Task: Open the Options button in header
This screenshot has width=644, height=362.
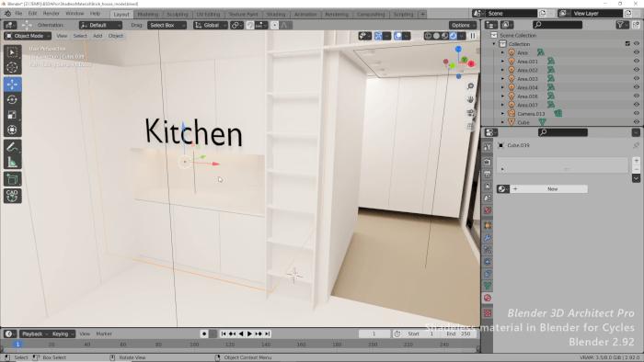Action: [x=464, y=25]
